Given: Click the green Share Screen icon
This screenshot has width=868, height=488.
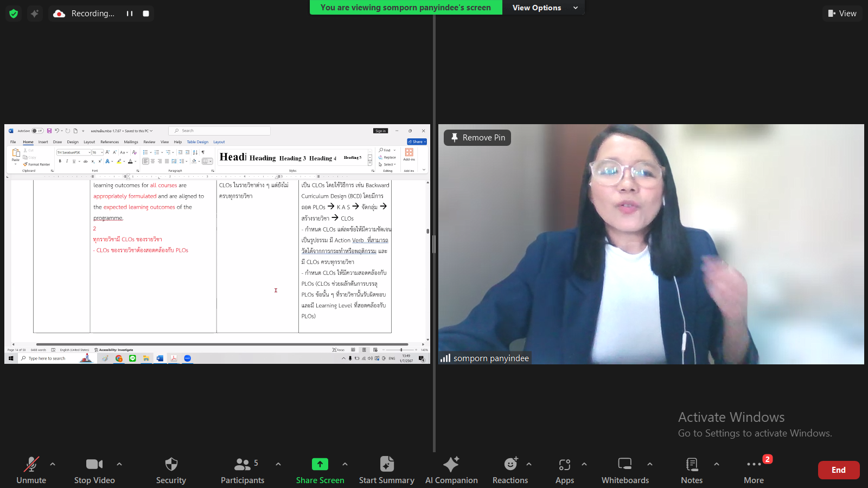Looking at the screenshot, I should coord(320,464).
